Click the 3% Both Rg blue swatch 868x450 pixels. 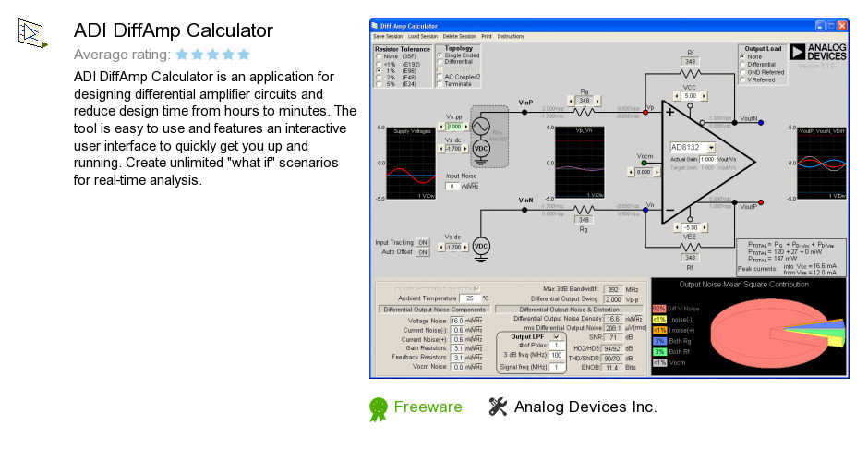click(x=659, y=341)
